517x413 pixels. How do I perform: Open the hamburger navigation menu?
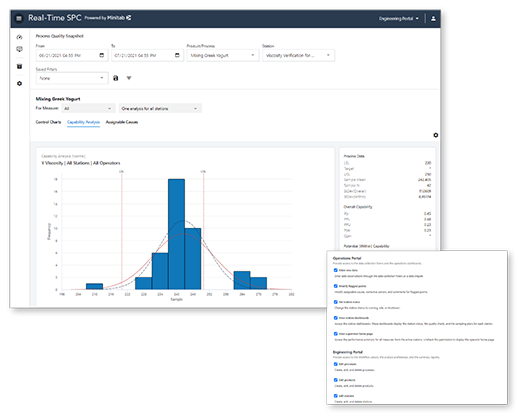[19, 18]
